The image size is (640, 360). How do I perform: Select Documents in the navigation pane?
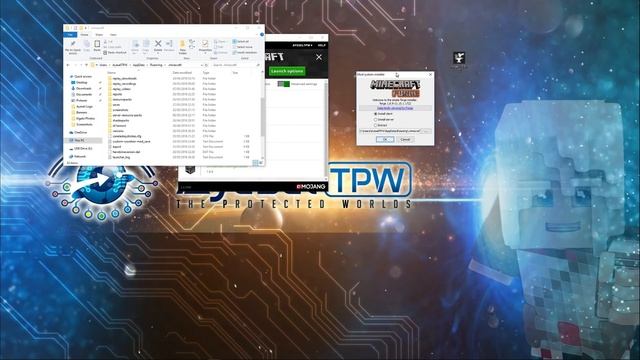tap(84, 94)
